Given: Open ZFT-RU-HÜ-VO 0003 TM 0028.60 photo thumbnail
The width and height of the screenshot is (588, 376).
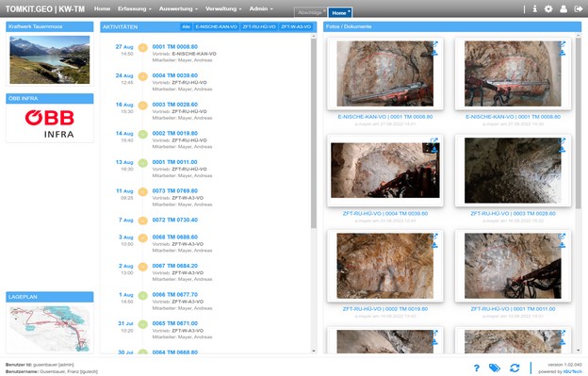Looking at the screenshot, I should pos(513,171).
